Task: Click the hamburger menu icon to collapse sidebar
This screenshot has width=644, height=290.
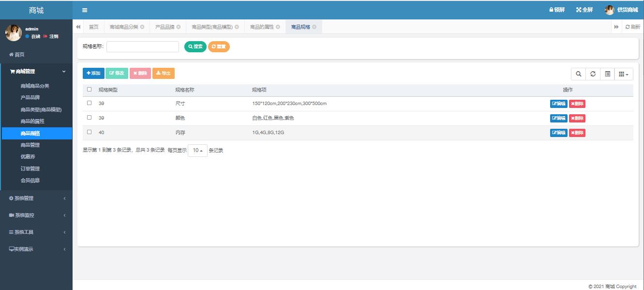Action: 85,10
